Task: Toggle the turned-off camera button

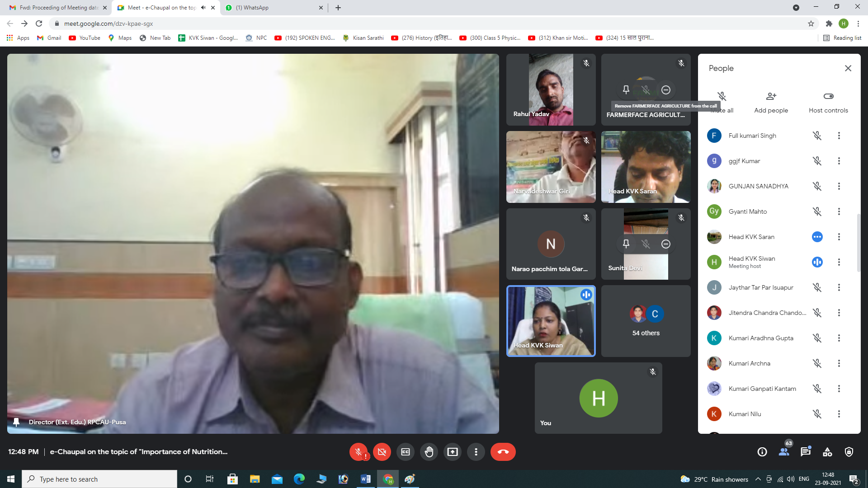Action: pyautogui.click(x=382, y=452)
